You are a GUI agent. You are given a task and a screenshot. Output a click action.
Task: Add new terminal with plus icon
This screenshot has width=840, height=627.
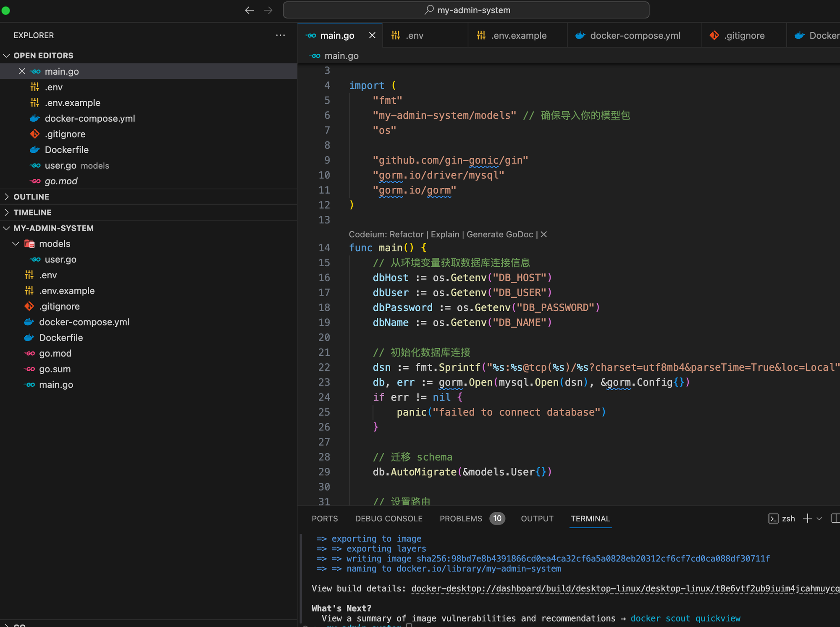point(807,519)
